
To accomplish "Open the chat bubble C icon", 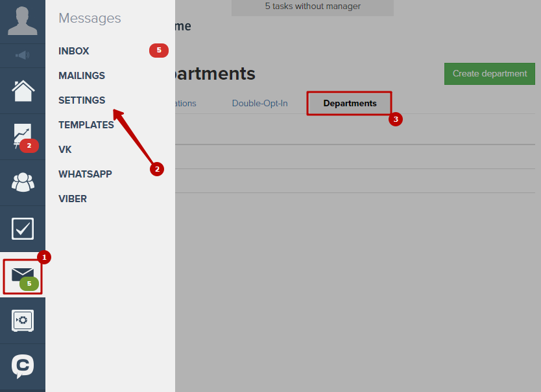I will 23,366.
